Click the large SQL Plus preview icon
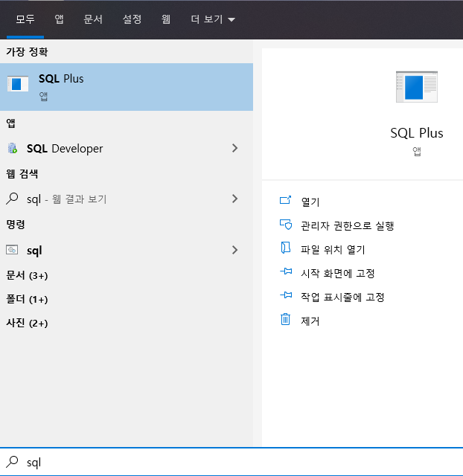The width and height of the screenshot is (463, 476). click(417, 87)
